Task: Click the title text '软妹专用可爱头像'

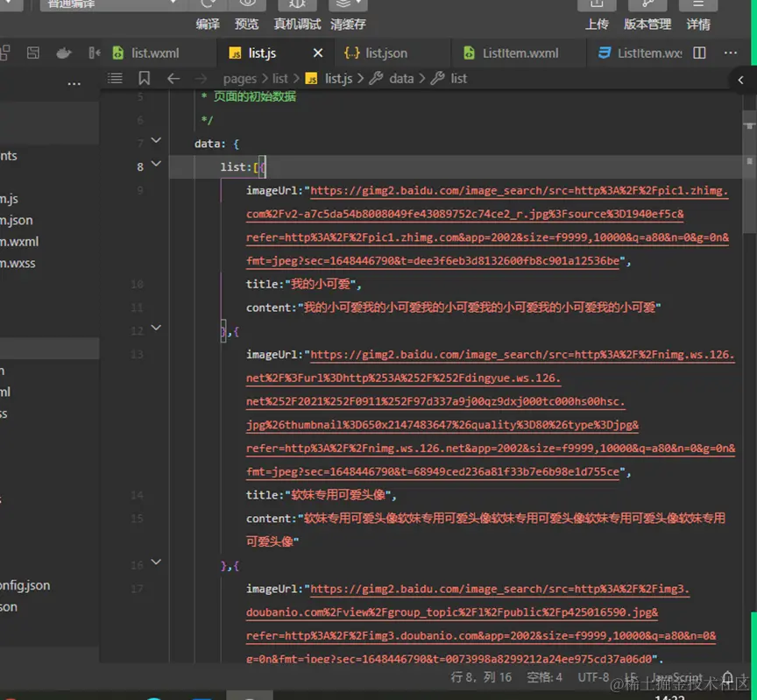Action: (338, 495)
